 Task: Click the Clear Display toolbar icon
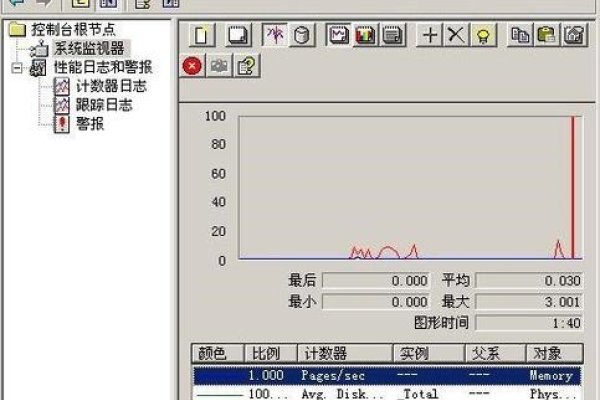point(238,35)
